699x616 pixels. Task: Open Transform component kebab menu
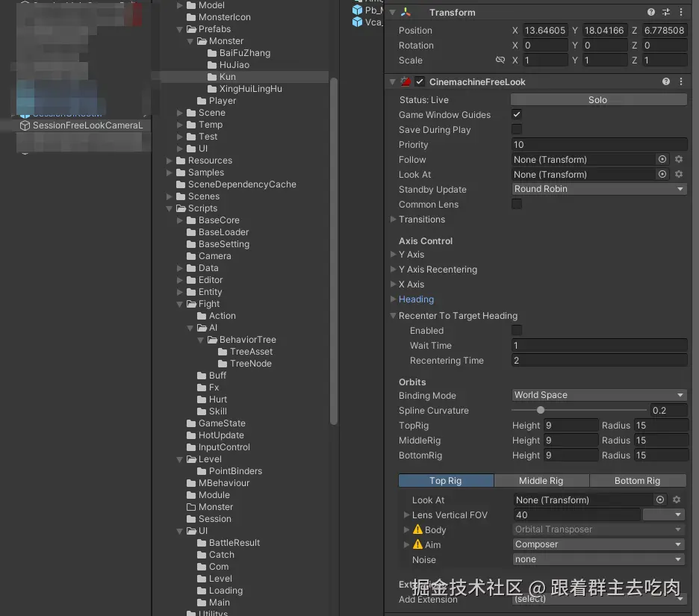point(681,12)
